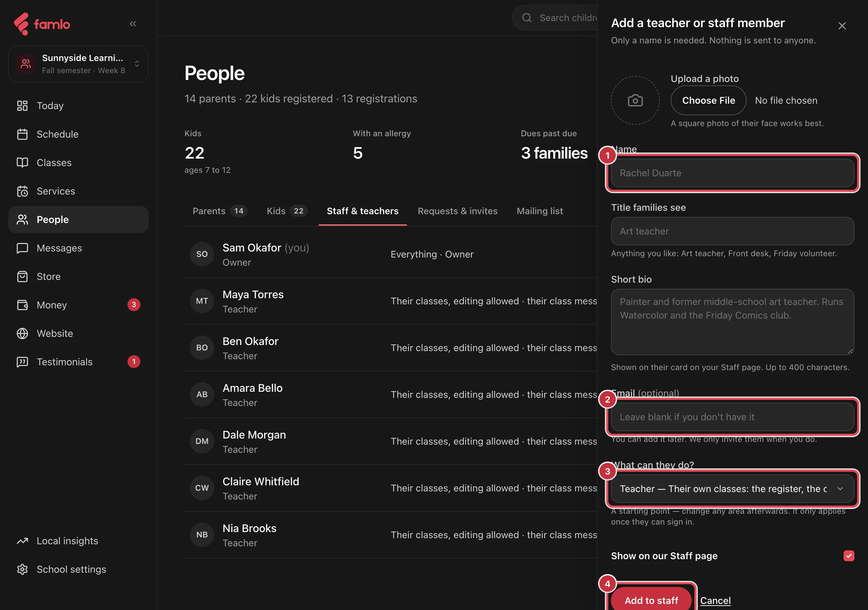868x610 pixels.
Task: Focus the Name input field
Action: tap(732, 173)
